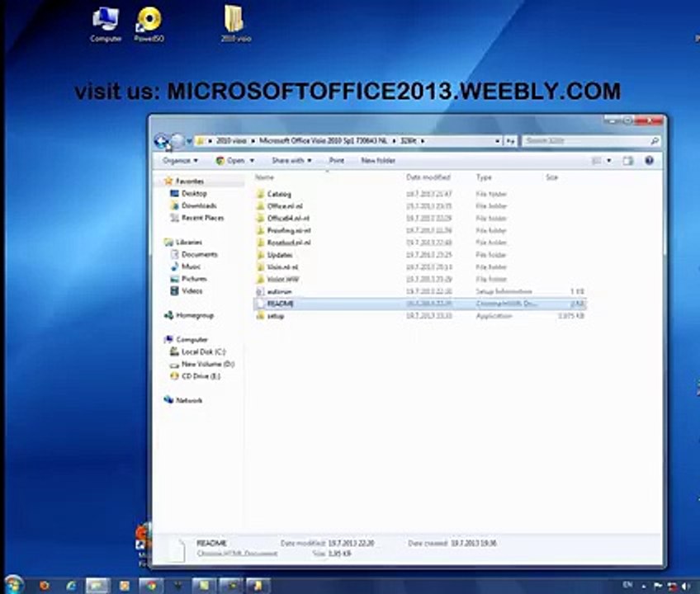Open the recent locations dropdown beside Forward
Screen dimensions: 700x594
189,141
